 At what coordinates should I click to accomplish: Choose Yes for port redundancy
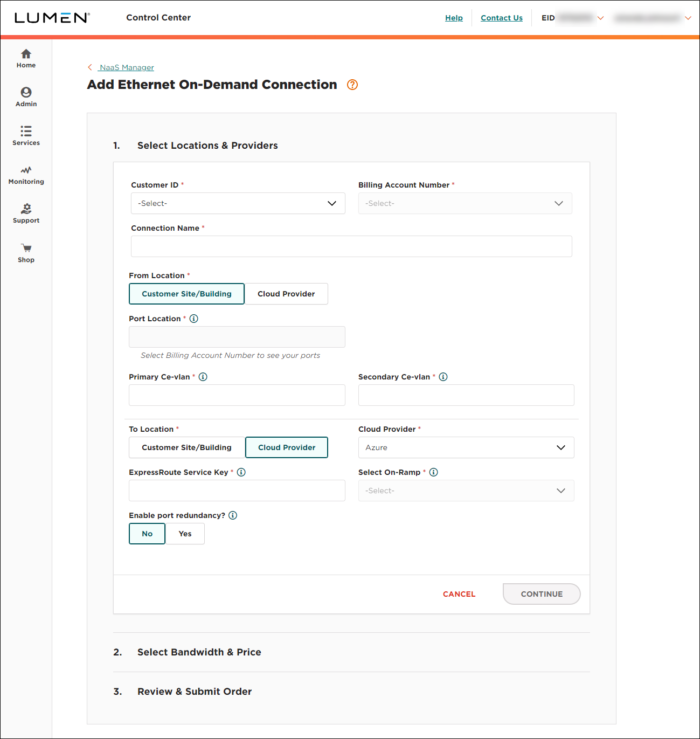click(185, 534)
